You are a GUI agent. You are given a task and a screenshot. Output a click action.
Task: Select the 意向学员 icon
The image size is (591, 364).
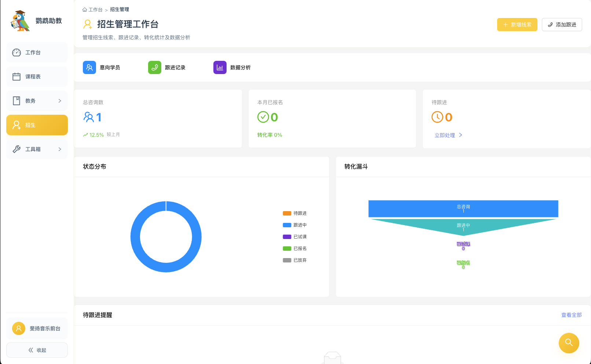coord(89,67)
